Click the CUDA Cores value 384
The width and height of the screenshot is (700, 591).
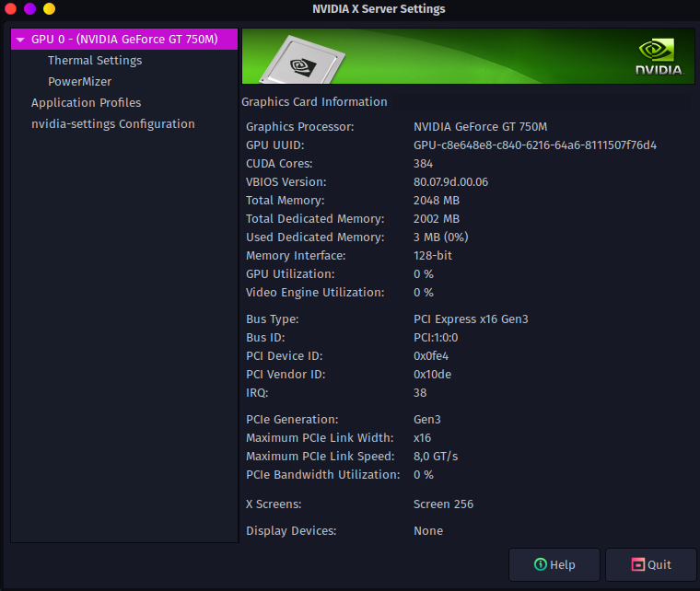(x=423, y=164)
